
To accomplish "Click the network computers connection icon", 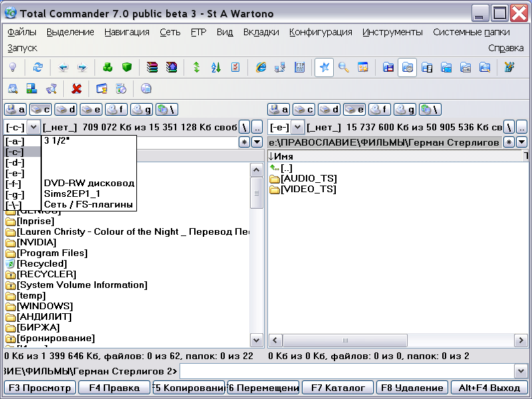I will pyautogui.click(x=280, y=67).
